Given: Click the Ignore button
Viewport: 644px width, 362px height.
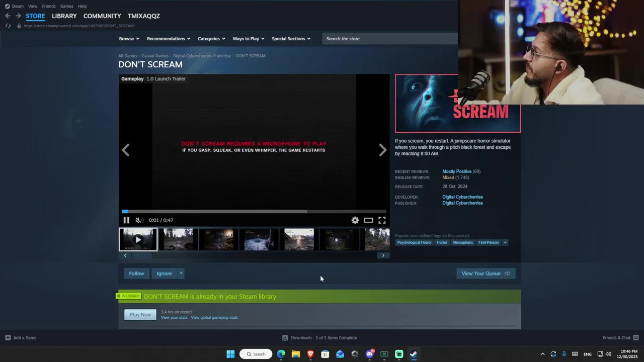Looking at the screenshot, I should [165, 274].
